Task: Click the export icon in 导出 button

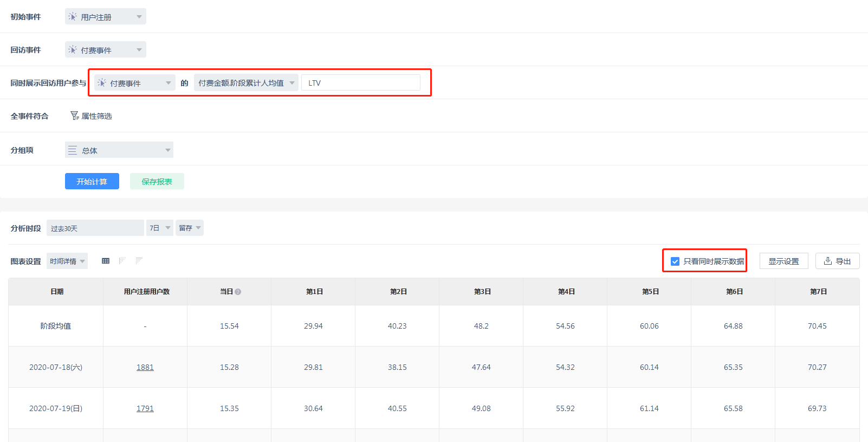Action: tap(828, 261)
